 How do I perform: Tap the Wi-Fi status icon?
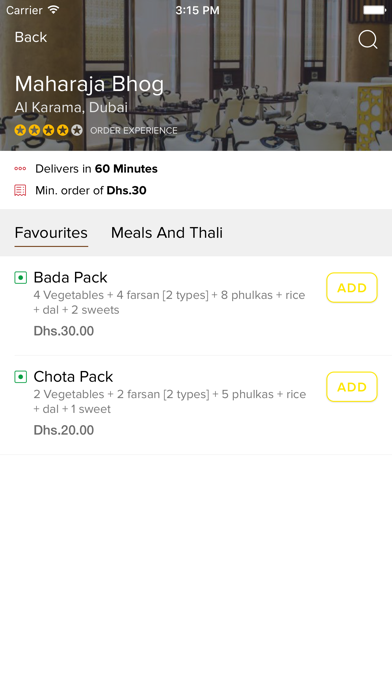coord(53,10)
